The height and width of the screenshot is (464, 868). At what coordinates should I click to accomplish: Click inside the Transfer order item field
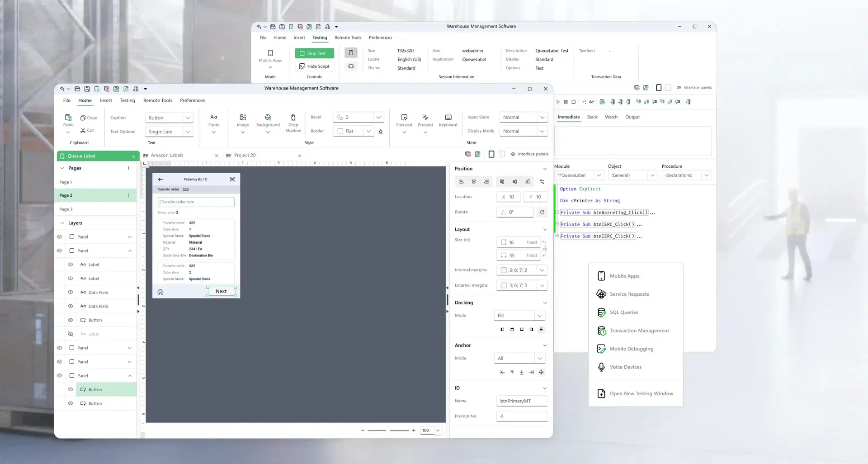196,202
